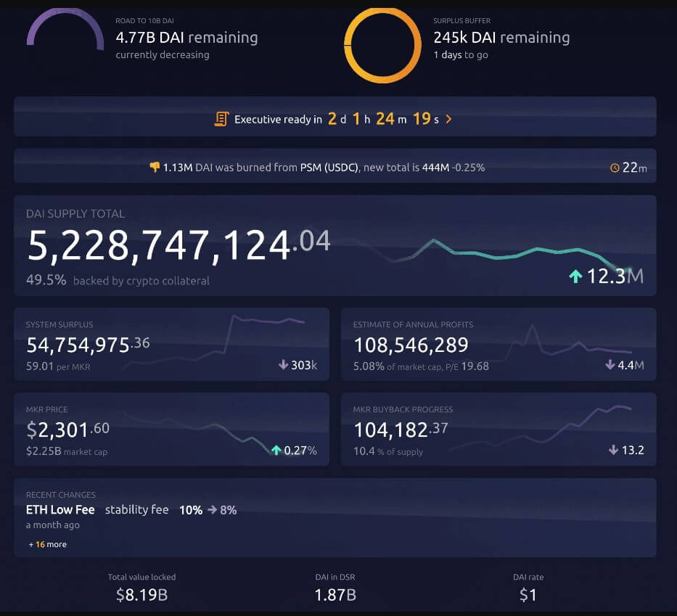Click the 'ETH Low Fee' recent change entry
The image size is (677, 616).
[x=60, y=510]
